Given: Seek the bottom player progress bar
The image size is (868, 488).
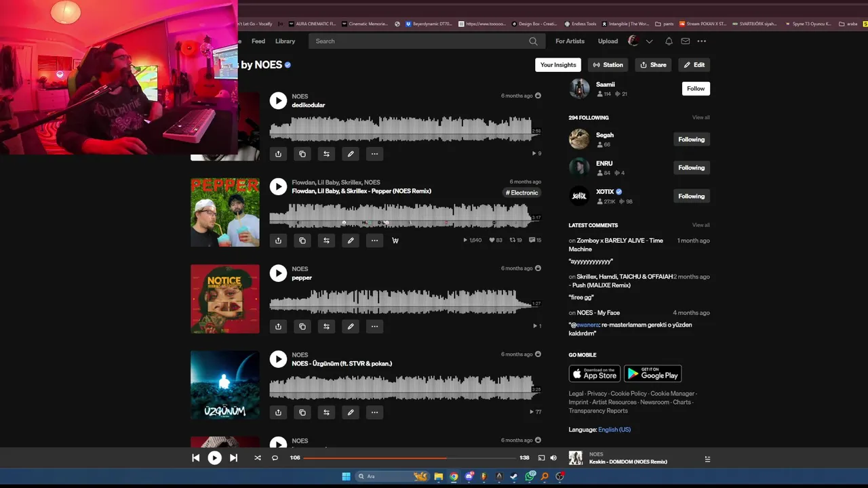Looking at the screenshot, I should coord(410,458).
